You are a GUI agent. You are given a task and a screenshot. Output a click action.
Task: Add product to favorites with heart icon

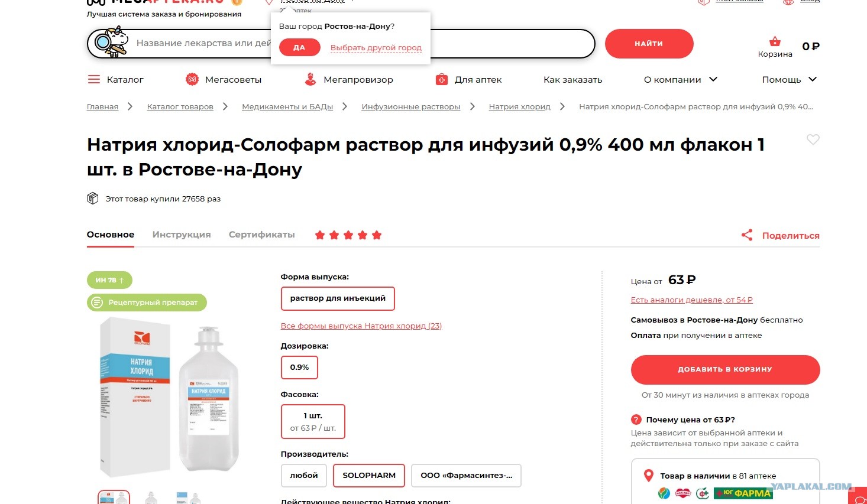point(813,139)
